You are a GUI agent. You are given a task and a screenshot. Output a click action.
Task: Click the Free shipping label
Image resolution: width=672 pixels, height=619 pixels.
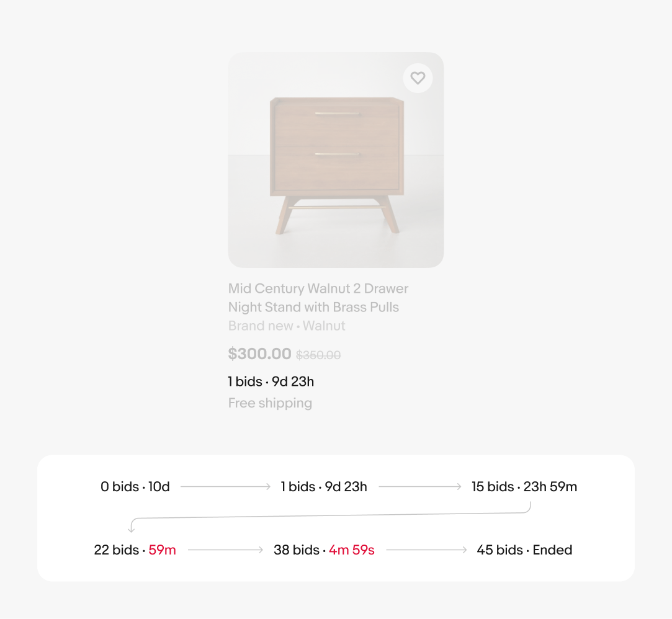[x=270, y=403]
